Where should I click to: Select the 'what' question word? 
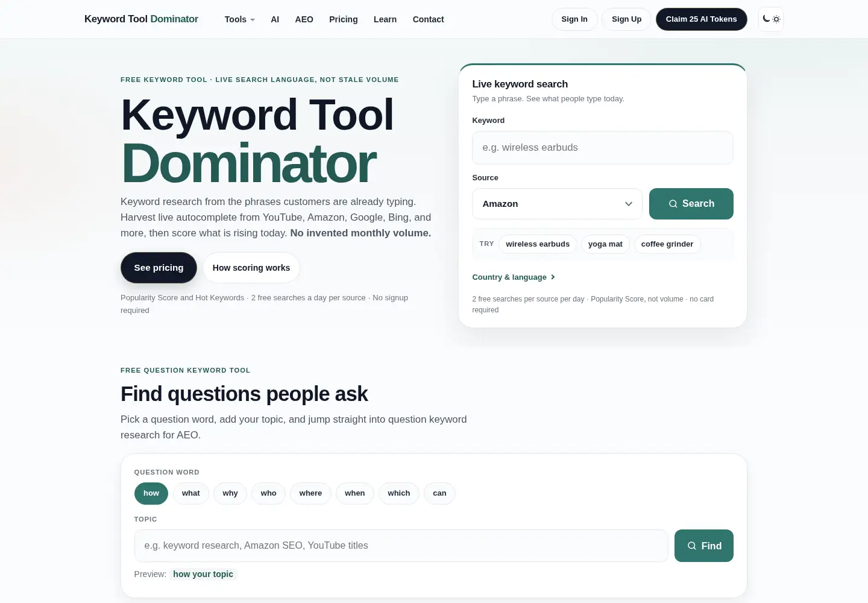pyautogui.click(x=190, y=493)
